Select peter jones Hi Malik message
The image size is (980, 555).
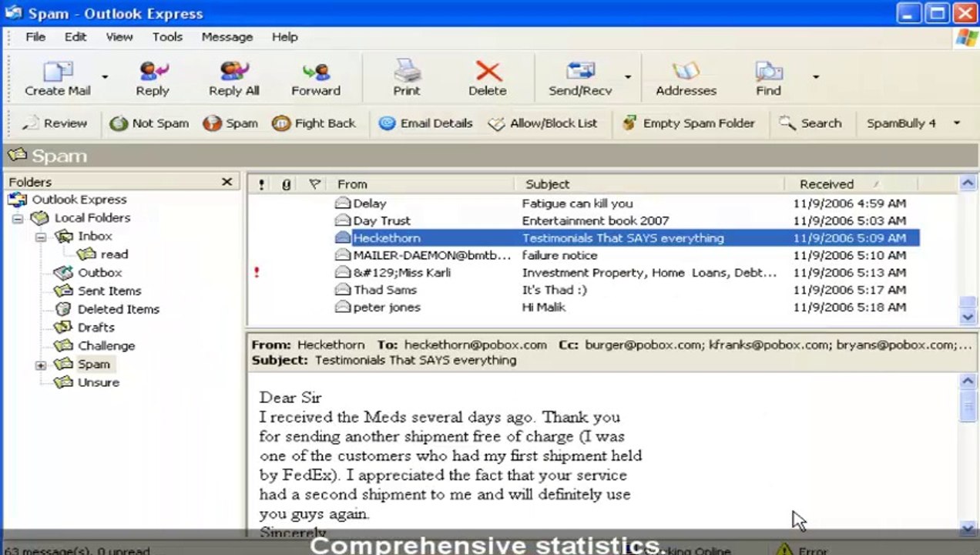[x=583, y=308]
